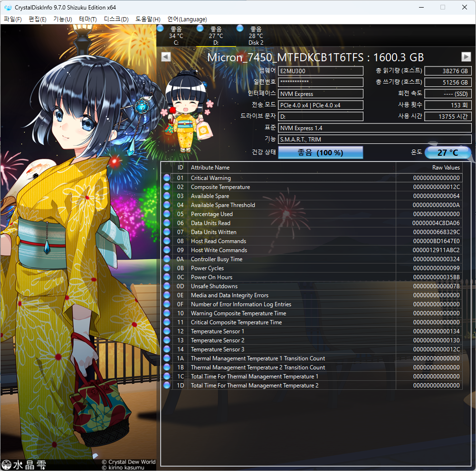Switch to the D: drive tab

[x=216, y=36]
